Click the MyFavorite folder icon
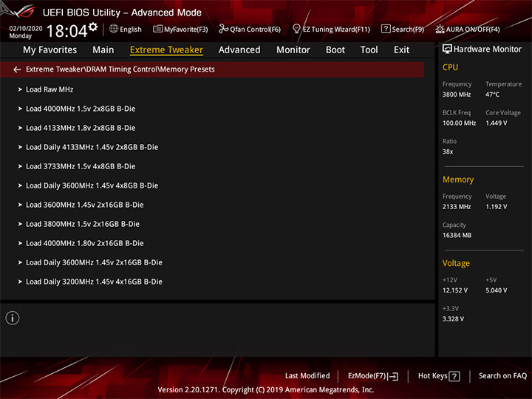 [158, 29]
